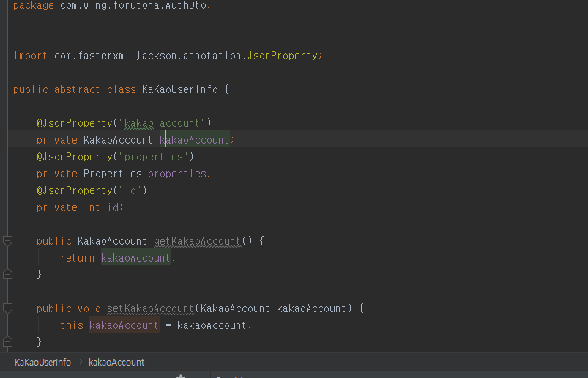Click the 'return' keyword
588x378 pixels.
click(77, 258)
